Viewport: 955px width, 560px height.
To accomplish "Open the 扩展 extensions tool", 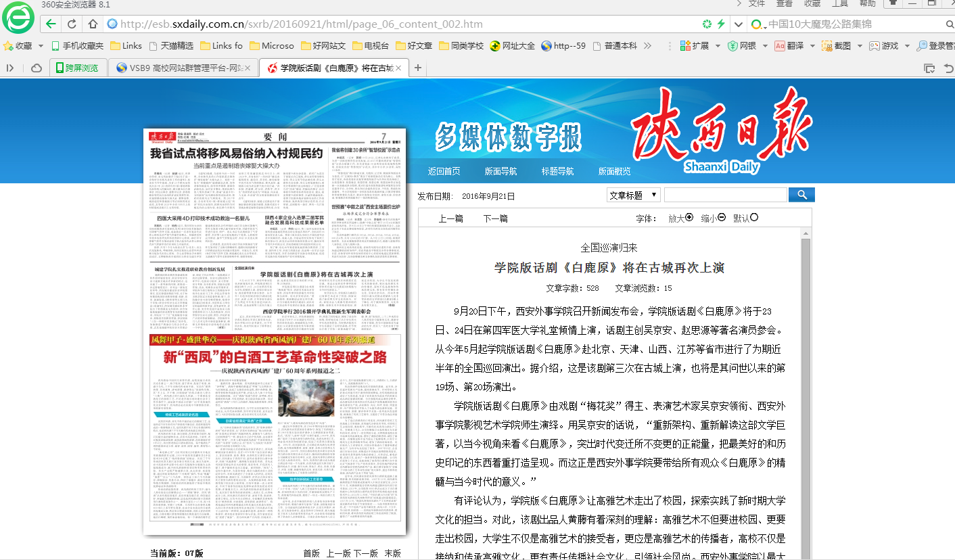I will [x=695, y=46].
